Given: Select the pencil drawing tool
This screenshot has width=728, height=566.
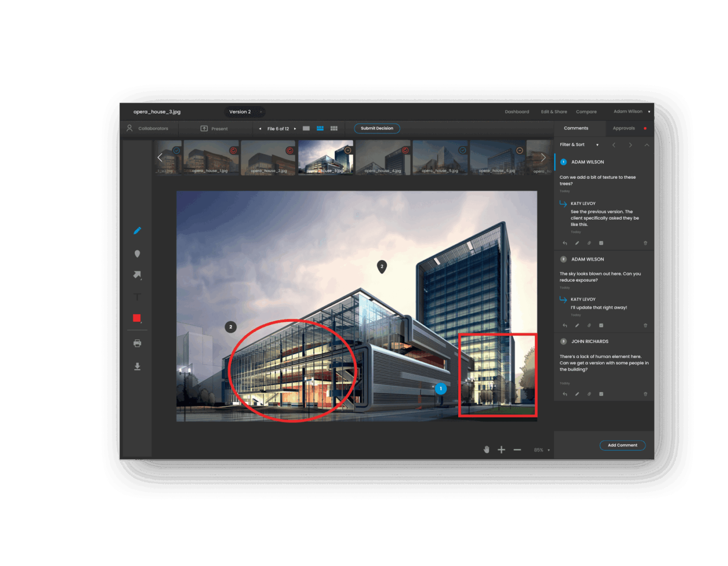Looking at the screenshot, I should click(x=137, y=231).
